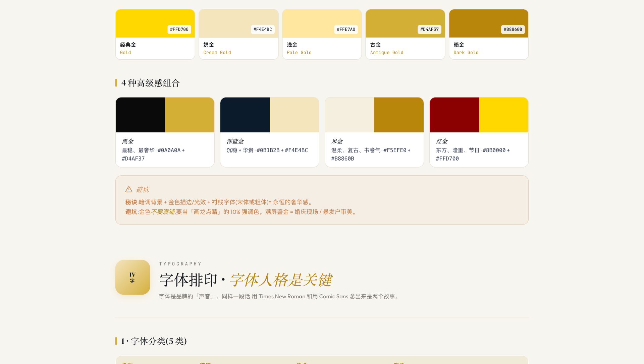Choose the 古金 Antique Gold swatch
The width and height of the screenshot is (644, 364).
point(405,35)
